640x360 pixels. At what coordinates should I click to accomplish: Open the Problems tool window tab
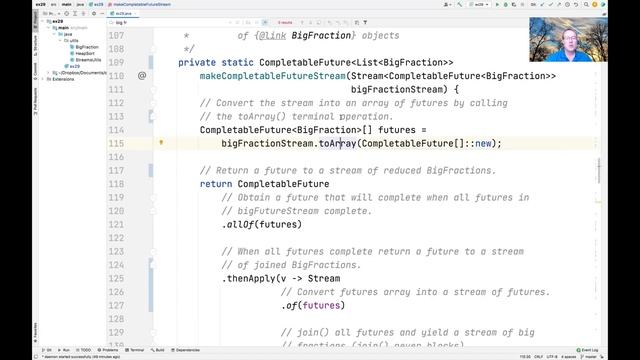pyautogui.click(x=108, y=350)
